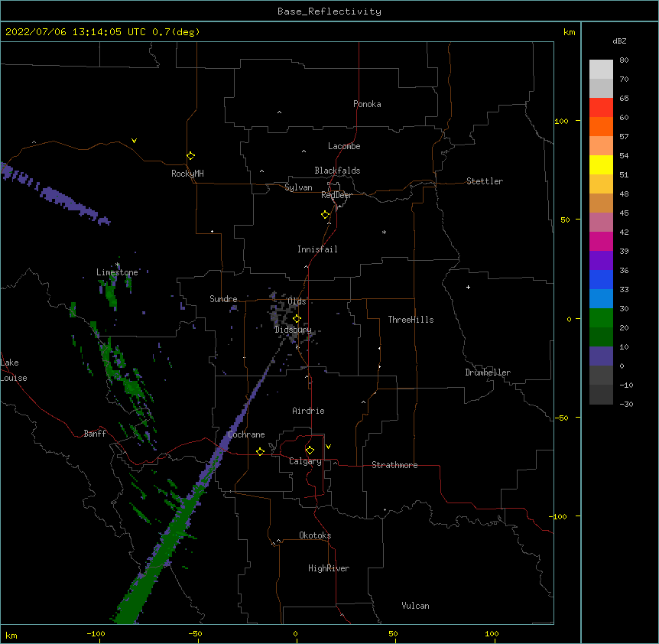Click the Sundre town label
Image resolution: width=659 pixels, height=644 pixels.
pyautogui.click(x=223, y=299)
